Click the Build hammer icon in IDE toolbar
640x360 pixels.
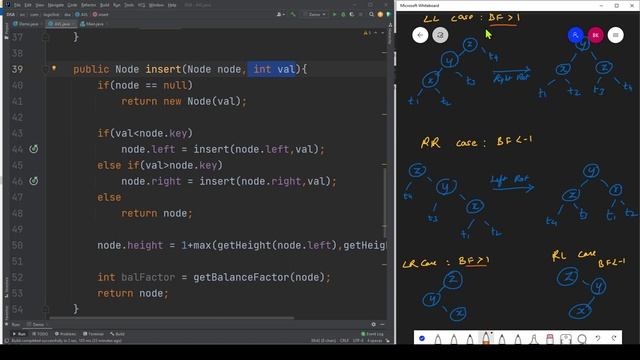293,14
